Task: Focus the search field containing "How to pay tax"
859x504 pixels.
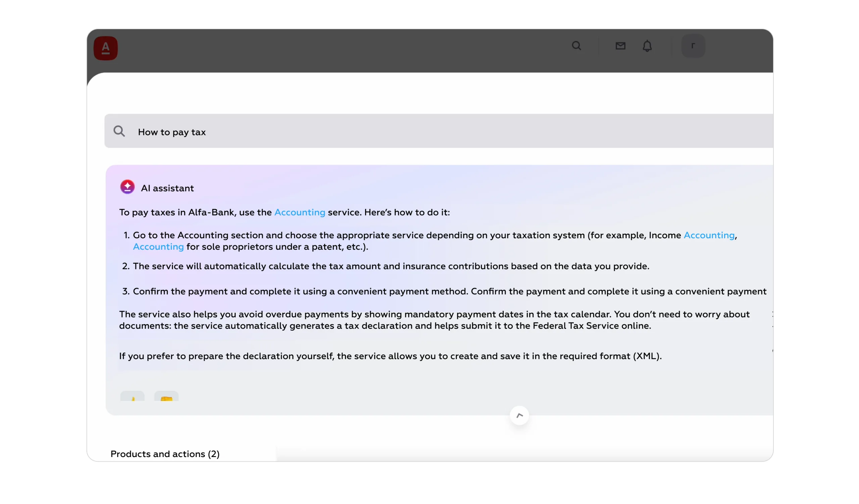Action: click(439, 131)
